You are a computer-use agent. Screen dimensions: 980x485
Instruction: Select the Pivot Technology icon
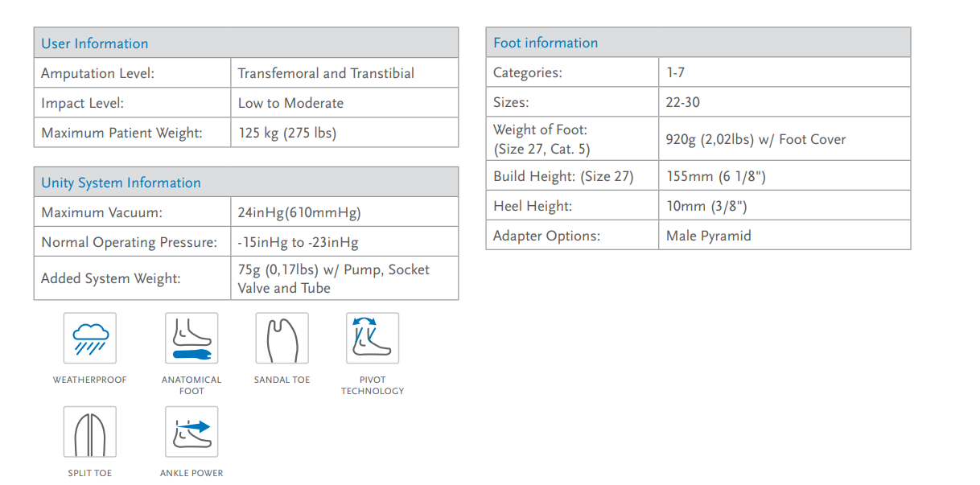(373, 338)
